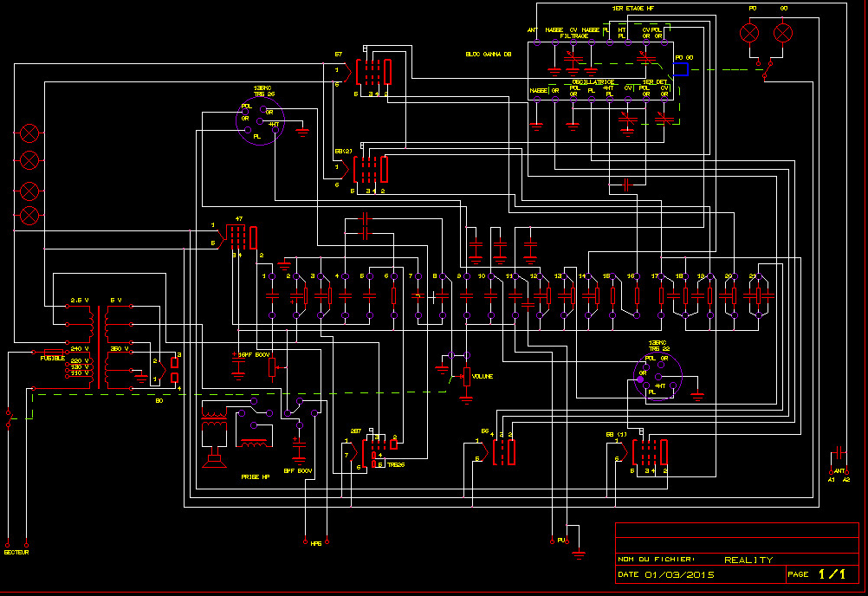The image size is (868, 596).
Task: Click the blue PO GO switch block
Action: pos(681,68)
